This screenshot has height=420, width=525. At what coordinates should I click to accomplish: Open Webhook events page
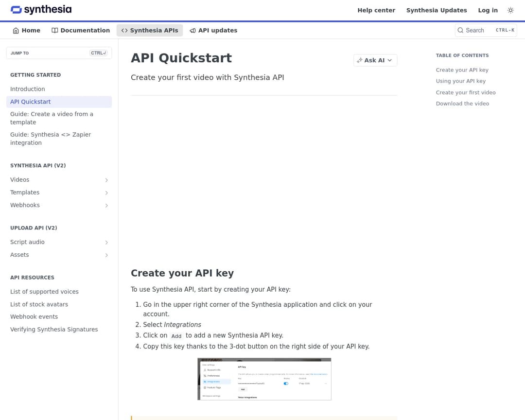coord(34,317)
